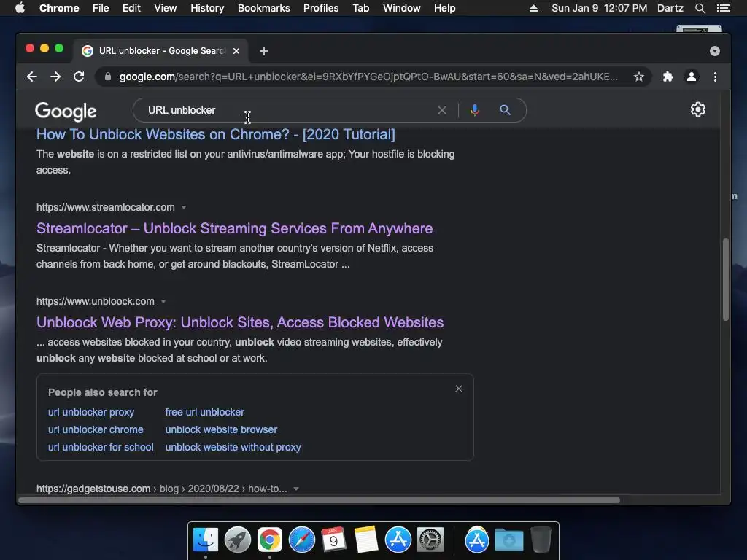The image size is (747, 560).
Task: Go back to the previous page
Action: (32, 77)
